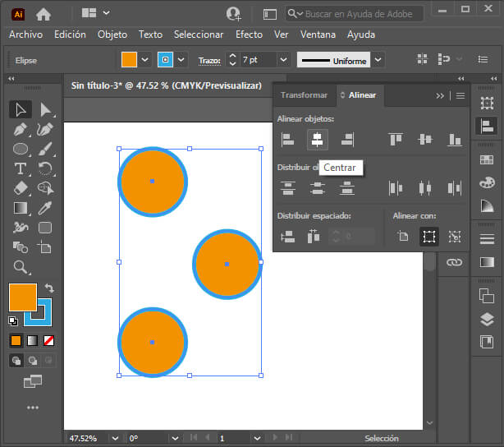The height and width of the screenshot is (447, 504).
Task: Select the Eyedropper tool
Action: pyautogui.click(x=45, y=208)
